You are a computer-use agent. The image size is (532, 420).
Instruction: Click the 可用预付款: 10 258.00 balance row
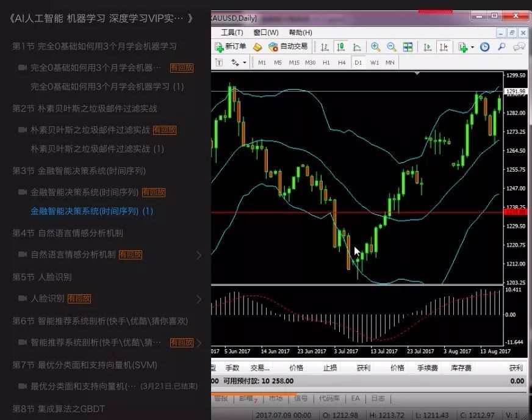(x=369, y=381)
